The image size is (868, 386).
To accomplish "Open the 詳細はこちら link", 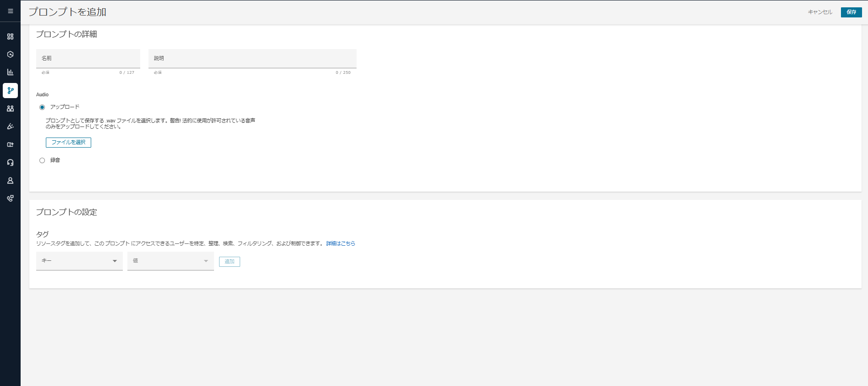I will click(341, 243).
